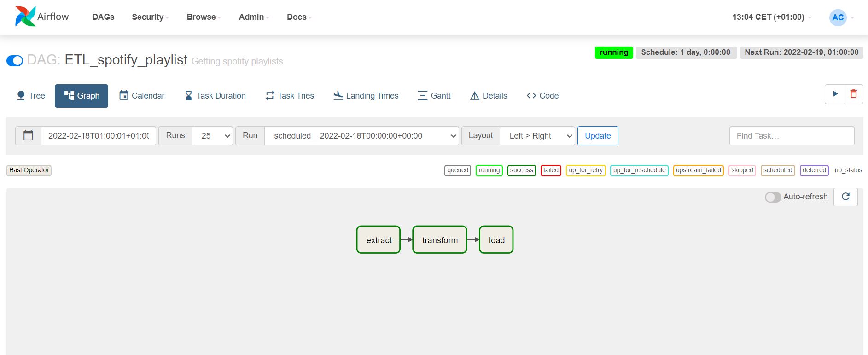Open the Security menu
This screenshot has height=355, width=868.
[150, 17]
